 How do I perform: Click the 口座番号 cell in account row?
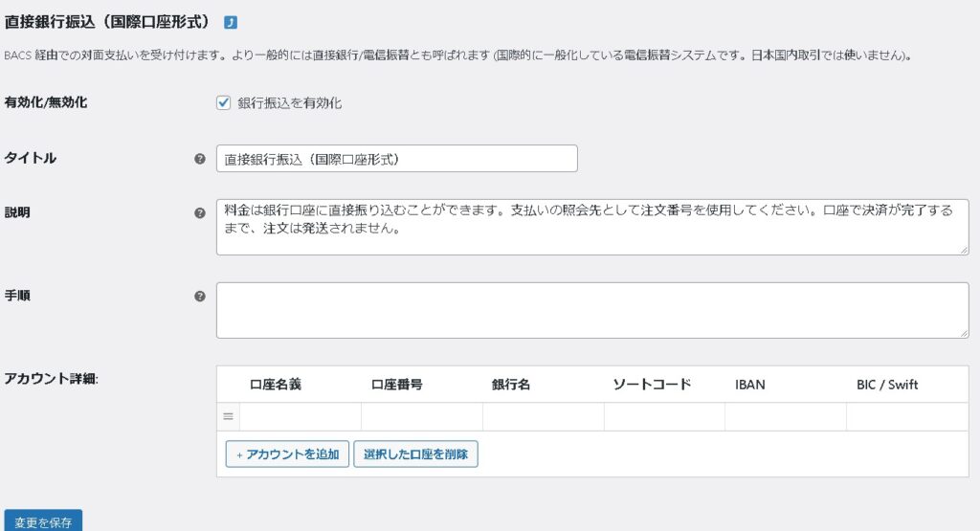(x=421, y=416)
